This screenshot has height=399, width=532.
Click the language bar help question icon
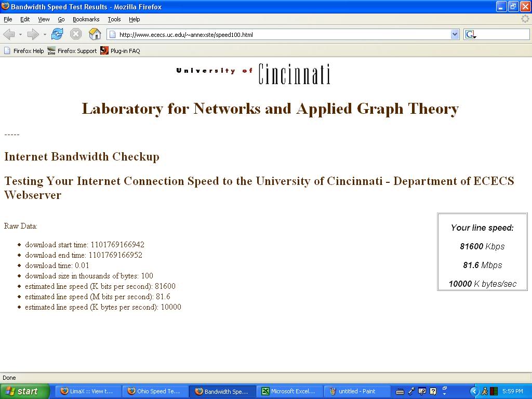(433, 391)
